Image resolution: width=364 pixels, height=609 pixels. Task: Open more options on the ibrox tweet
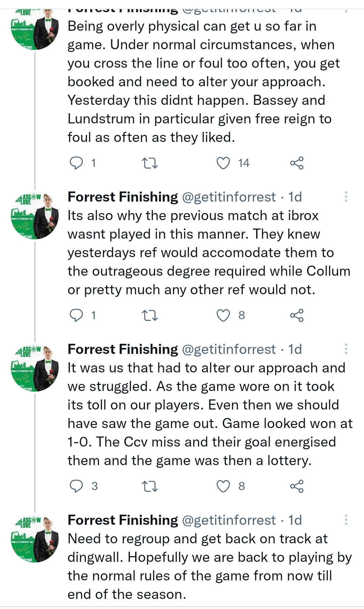[346, 197]
